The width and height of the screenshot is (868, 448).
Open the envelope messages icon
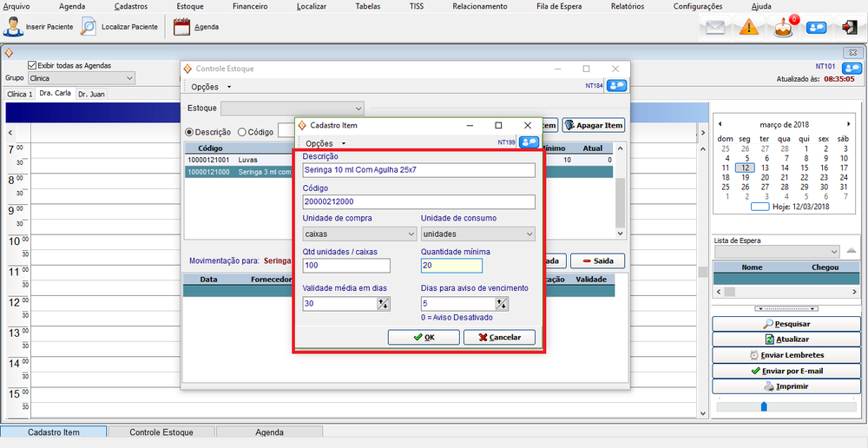[714, 28]
